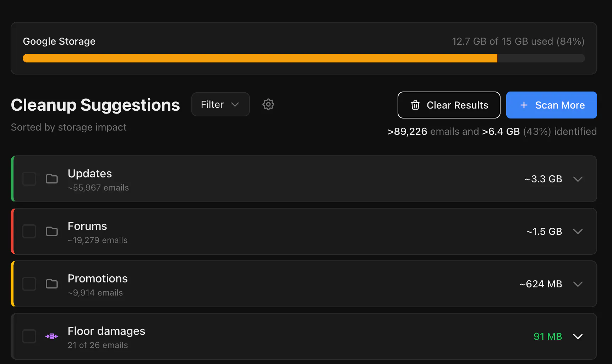Click the Floor damages thread icon

(52, 336)
